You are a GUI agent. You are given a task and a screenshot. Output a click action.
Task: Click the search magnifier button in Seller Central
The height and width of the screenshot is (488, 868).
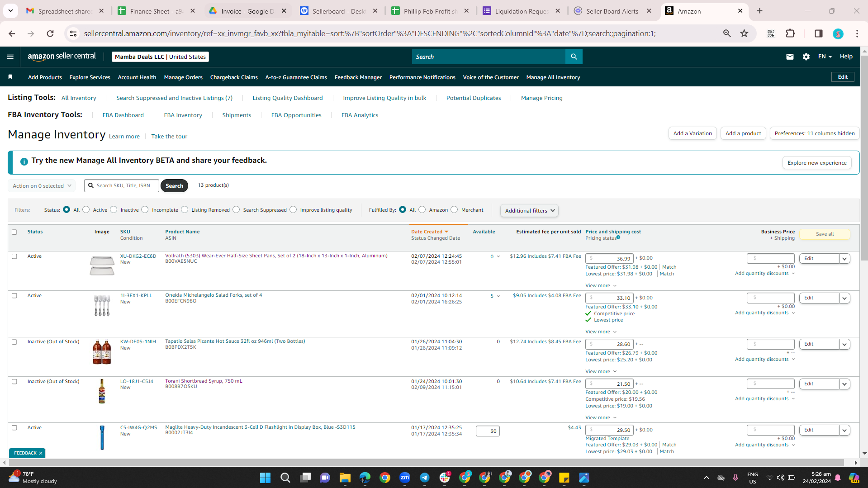[x=574, y=57]
